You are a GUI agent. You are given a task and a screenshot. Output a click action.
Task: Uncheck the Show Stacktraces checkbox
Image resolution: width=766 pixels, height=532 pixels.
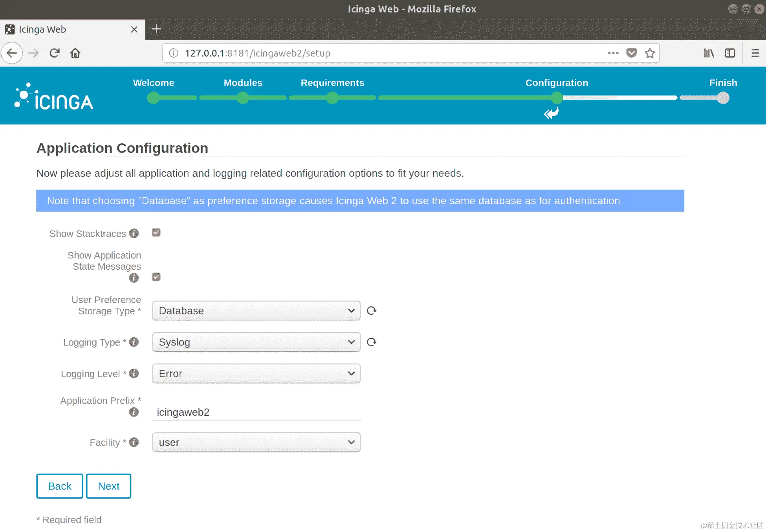pyautogui.click(x=156, y=233)
